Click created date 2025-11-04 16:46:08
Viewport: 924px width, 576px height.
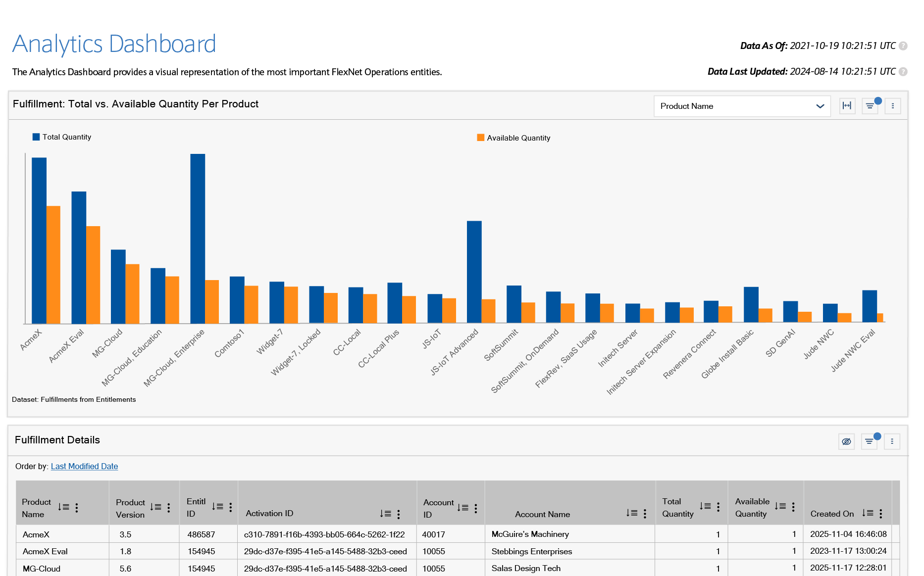tap(848, 534)
